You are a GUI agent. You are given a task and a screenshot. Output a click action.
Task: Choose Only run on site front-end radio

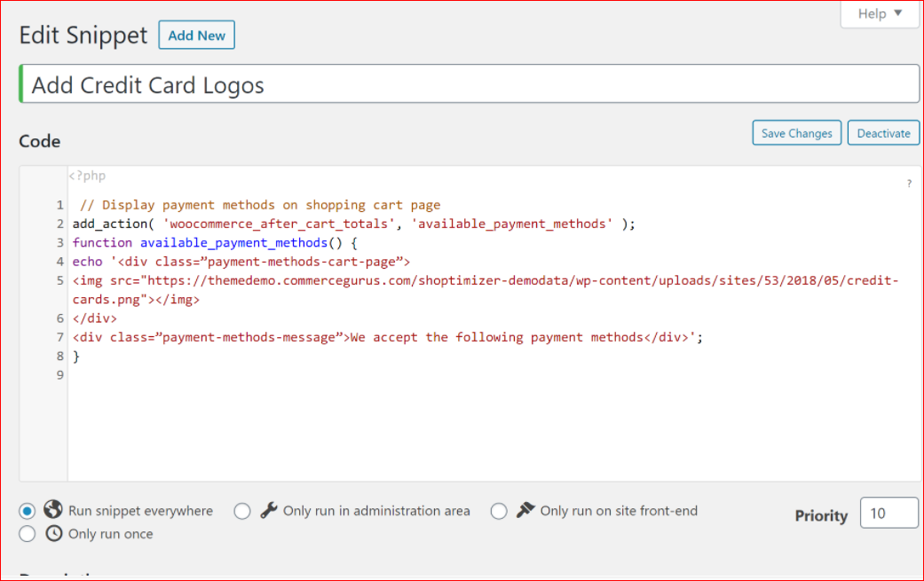[499, 511]
